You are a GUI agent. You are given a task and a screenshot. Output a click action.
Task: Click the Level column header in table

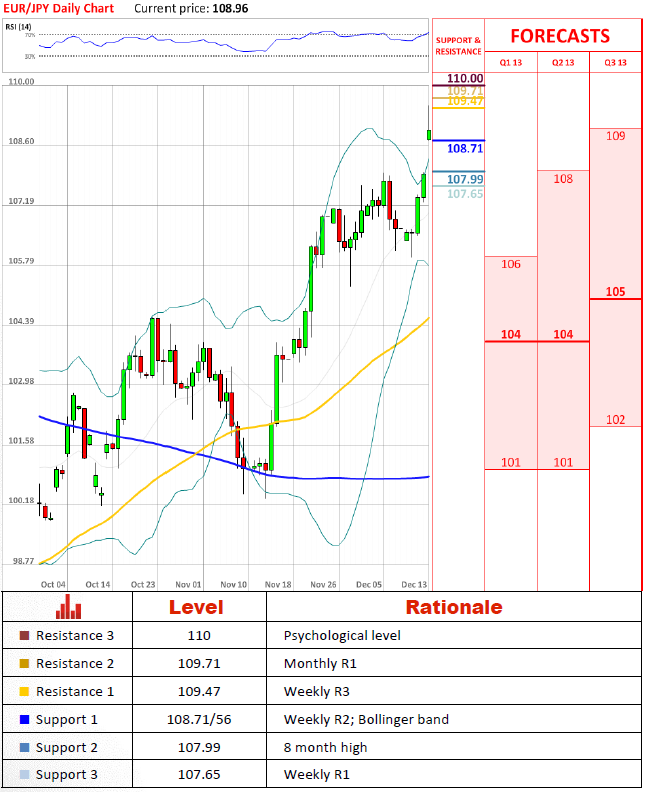click(x=196, y=607)
